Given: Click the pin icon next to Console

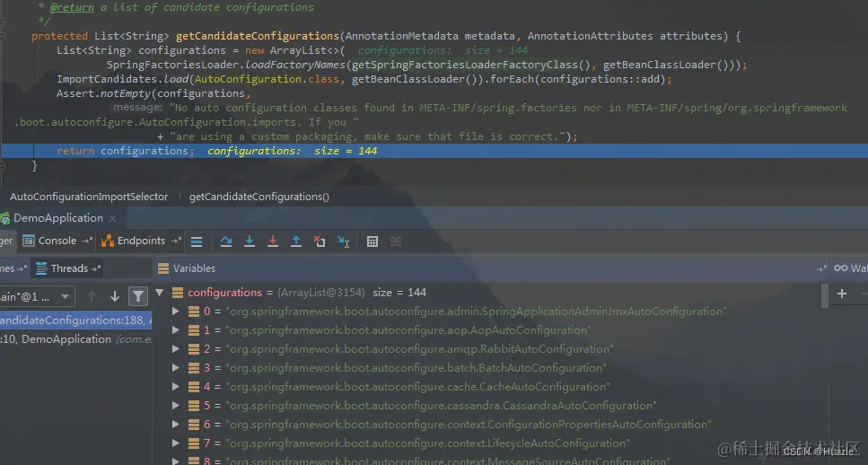Looking at the screenshot, I should click(87, 241).
